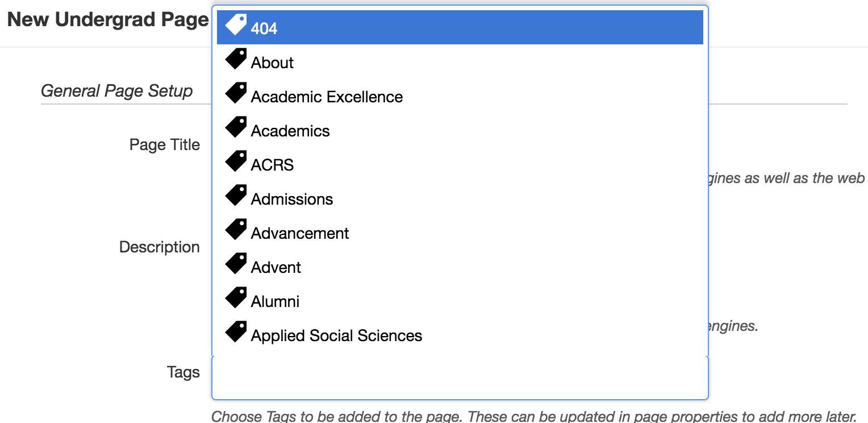Click the tag icon by Applied Social Sciences
Viewport: 868px width, 423px height.
pos(236,332)
